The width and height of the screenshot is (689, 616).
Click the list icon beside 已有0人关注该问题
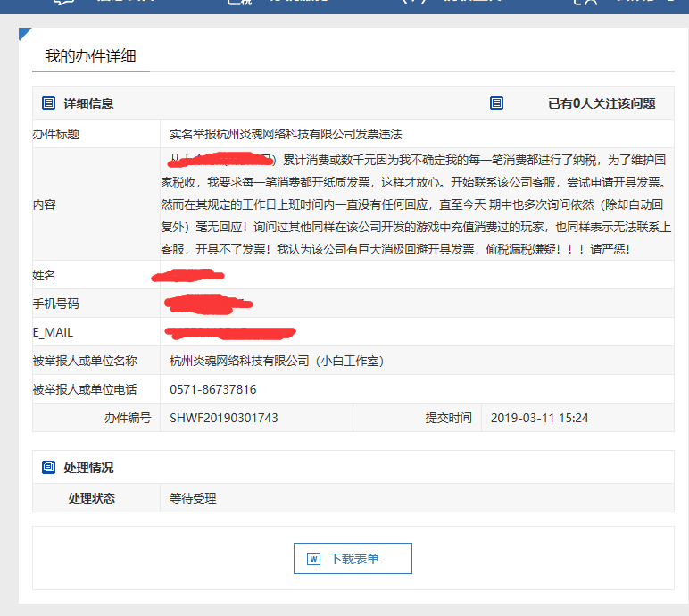(x=496, y=104)
